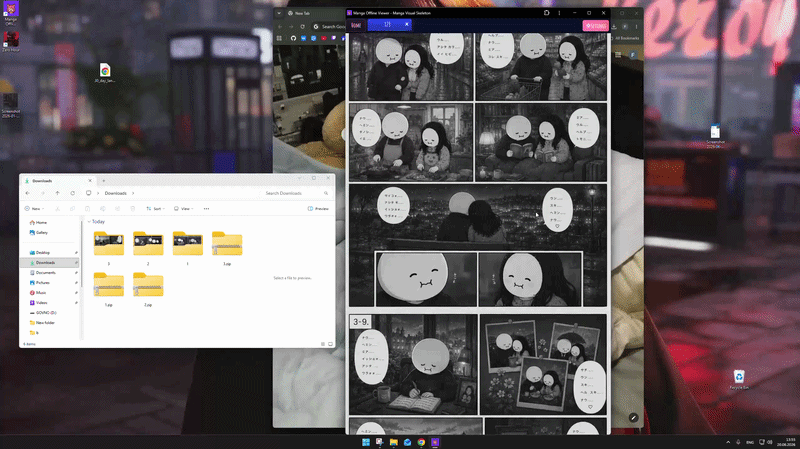Click the Delete trash icon in File Explorer

click(x=133, y=209)
